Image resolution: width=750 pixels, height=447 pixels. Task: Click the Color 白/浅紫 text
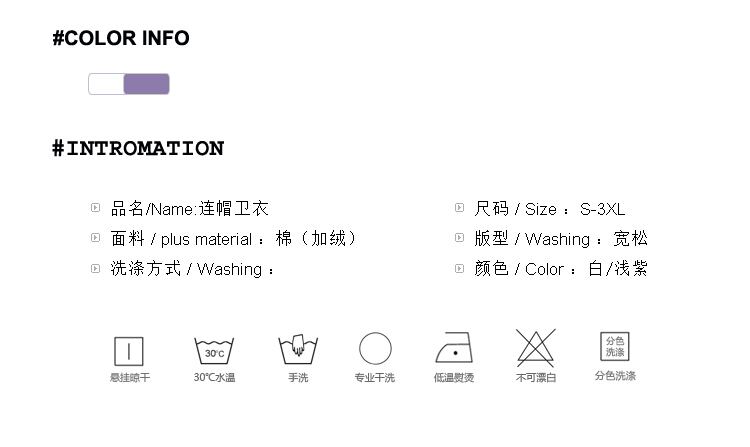(561, 269)
